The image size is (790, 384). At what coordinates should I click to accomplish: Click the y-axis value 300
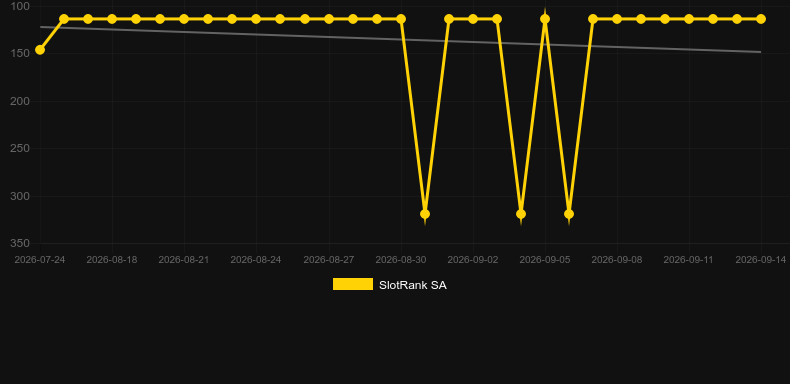(20, 196)
